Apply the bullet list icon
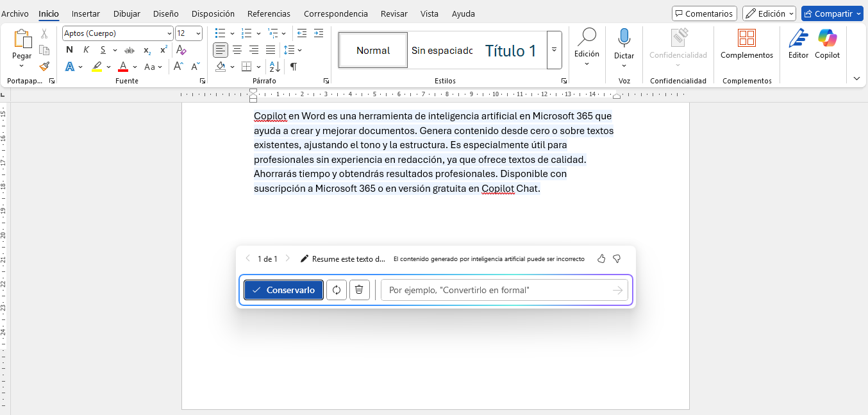 click(220, 33)
